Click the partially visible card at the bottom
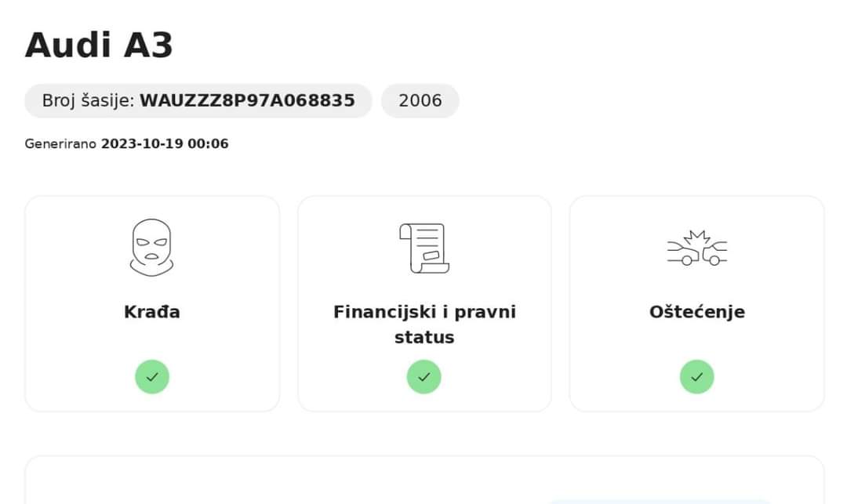Image resolution: width=847 pixels, height=504 pixels. [x=314, y=482]
